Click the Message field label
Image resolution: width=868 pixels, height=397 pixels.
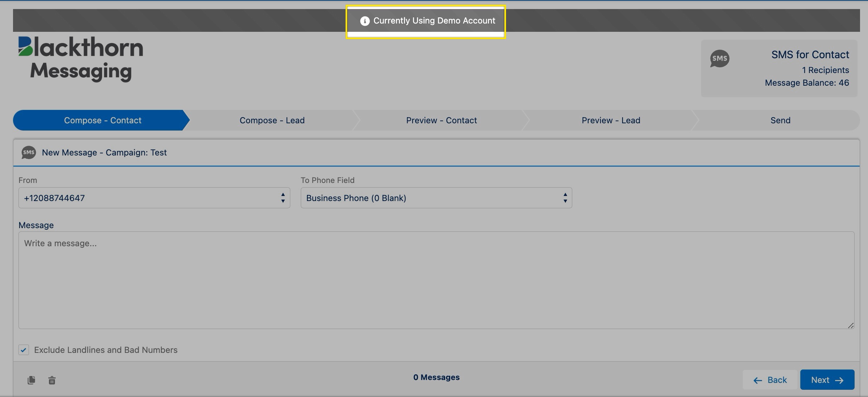coord(36,225)
